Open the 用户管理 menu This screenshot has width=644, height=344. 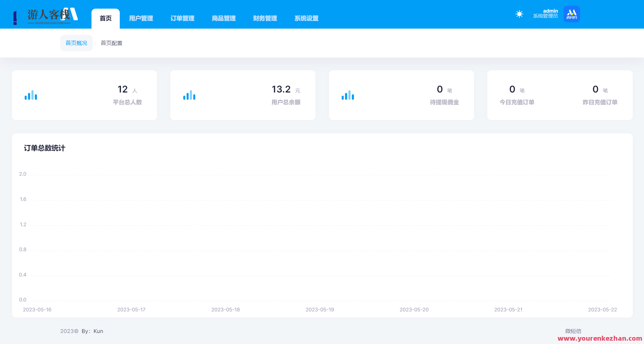tap(141, 18)
